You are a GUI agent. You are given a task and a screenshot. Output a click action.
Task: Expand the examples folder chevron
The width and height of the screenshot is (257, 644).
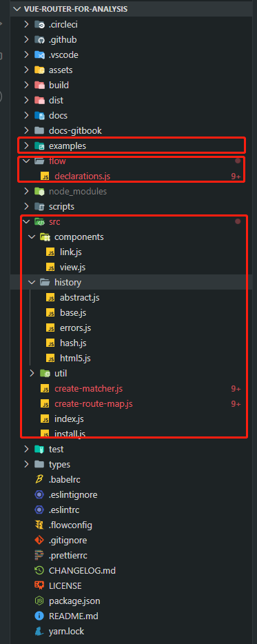click(x=26, y=145)
